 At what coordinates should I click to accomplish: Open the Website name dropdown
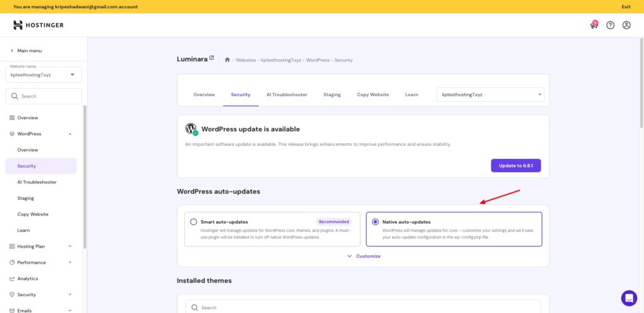[x=43, y=75]
